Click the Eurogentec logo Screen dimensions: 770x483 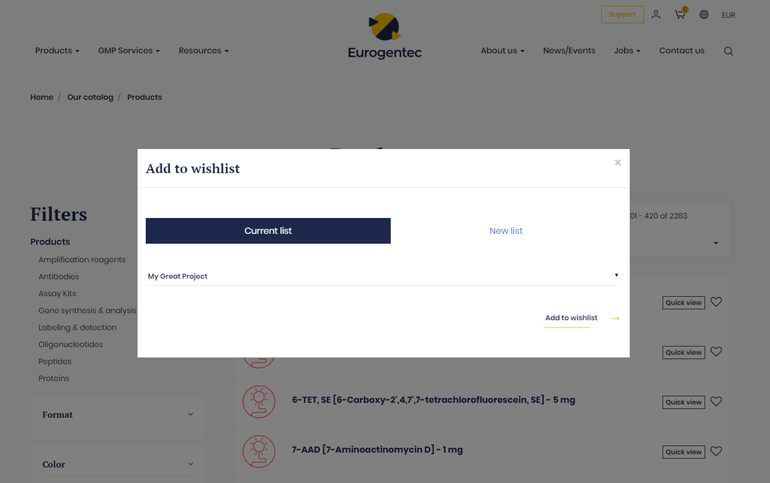(385, 37)
